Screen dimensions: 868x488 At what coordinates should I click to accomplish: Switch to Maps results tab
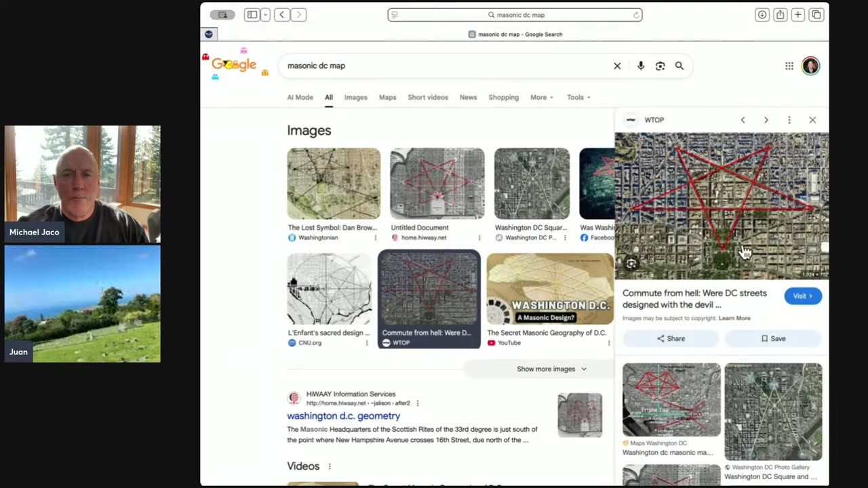387,97
